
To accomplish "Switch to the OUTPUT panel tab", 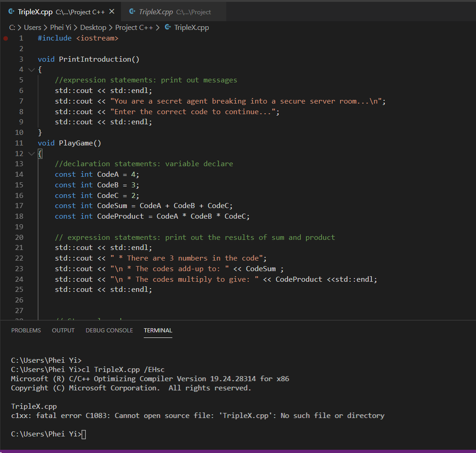I will (x=63, y=331).
